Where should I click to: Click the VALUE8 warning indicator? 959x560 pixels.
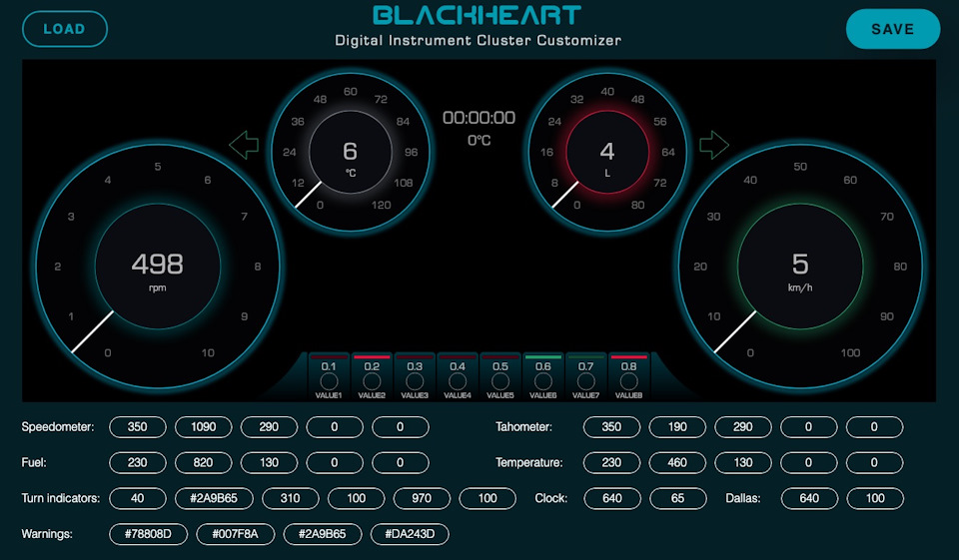tap(628, 380)
